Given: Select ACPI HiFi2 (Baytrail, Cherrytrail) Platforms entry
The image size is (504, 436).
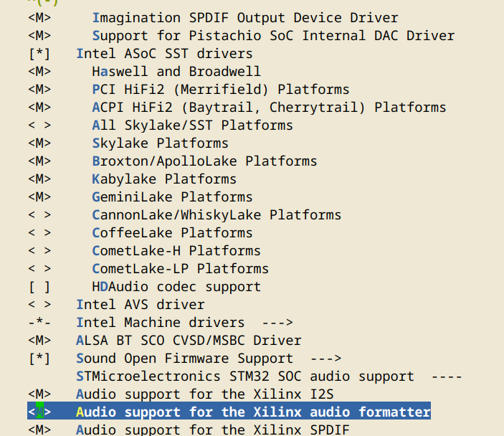Looking at the screenshot, I should pos(269,108).
